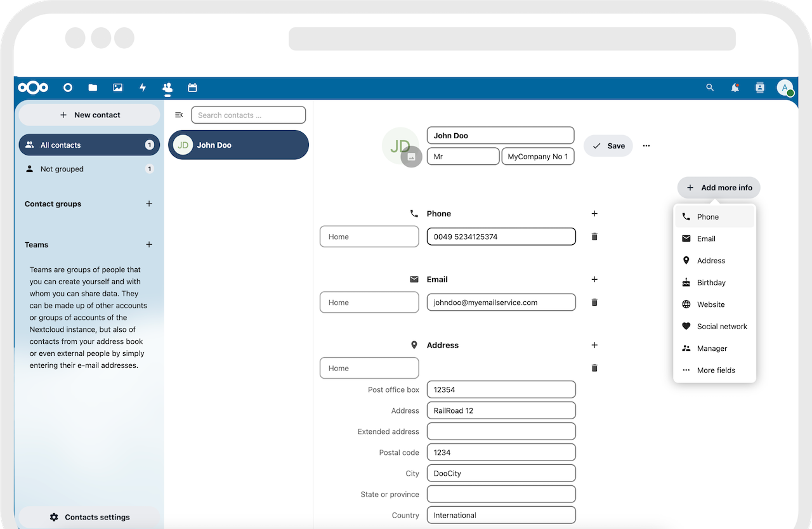This screenshot has width=812, height=529.
Task: Select Social network menu entry
Action: tap(722, 327)
